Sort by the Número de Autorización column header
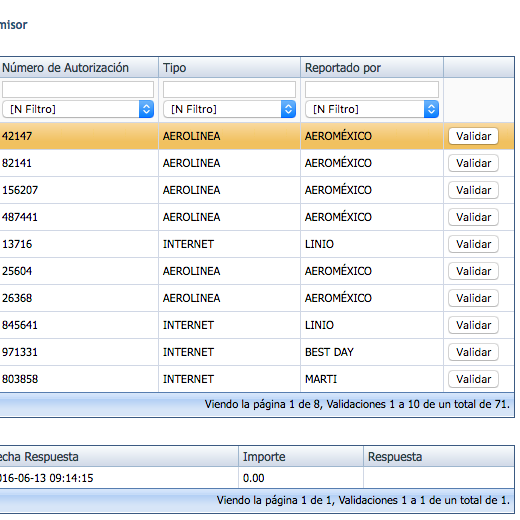This screenshot has height=520, width=520. [x=79, y=68]
